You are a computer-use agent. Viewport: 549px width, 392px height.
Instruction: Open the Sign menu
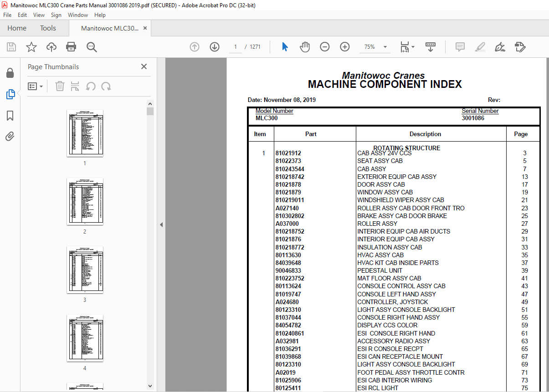[56, 15]
